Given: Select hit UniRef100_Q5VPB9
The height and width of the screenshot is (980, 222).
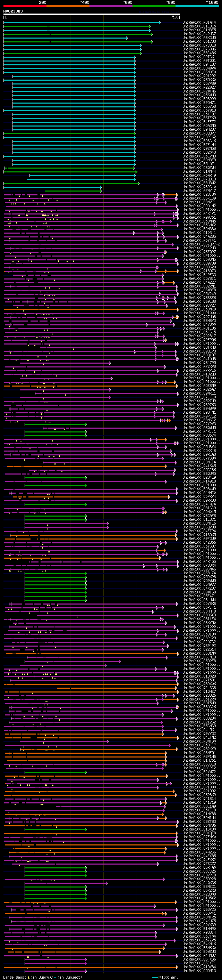Looking at the screenshot, I should pyautogui.click(x=199, y=84).
